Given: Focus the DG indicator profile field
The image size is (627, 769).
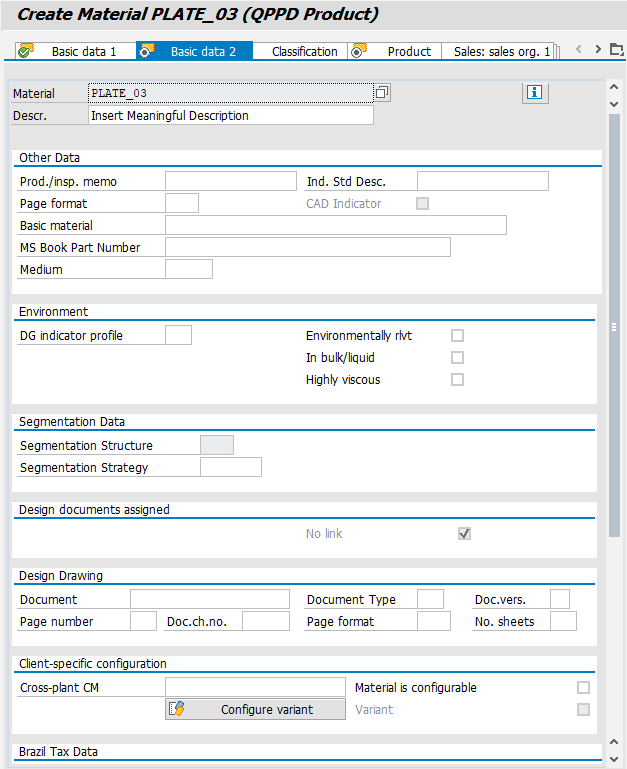Looking at the screenshot, I should [177, 336].
